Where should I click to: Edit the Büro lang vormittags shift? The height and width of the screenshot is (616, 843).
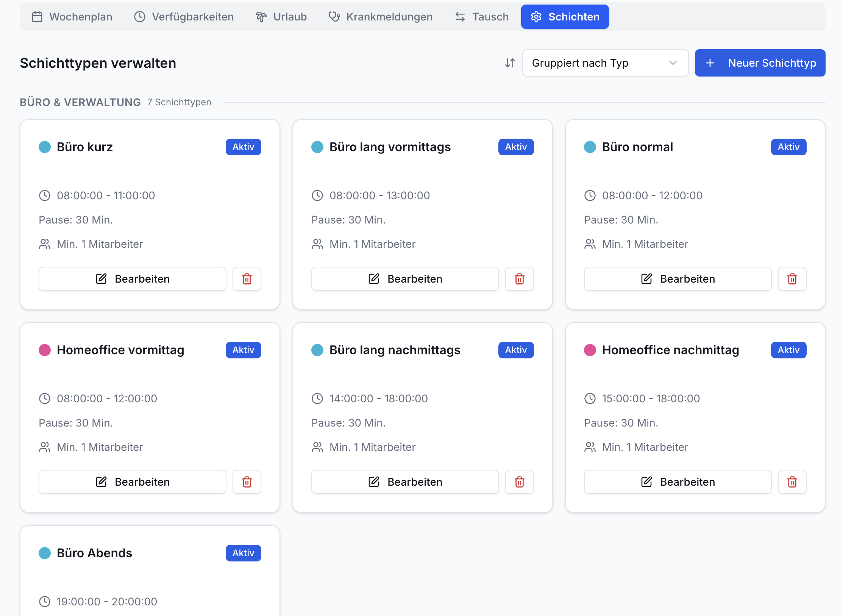click(405, 279)
